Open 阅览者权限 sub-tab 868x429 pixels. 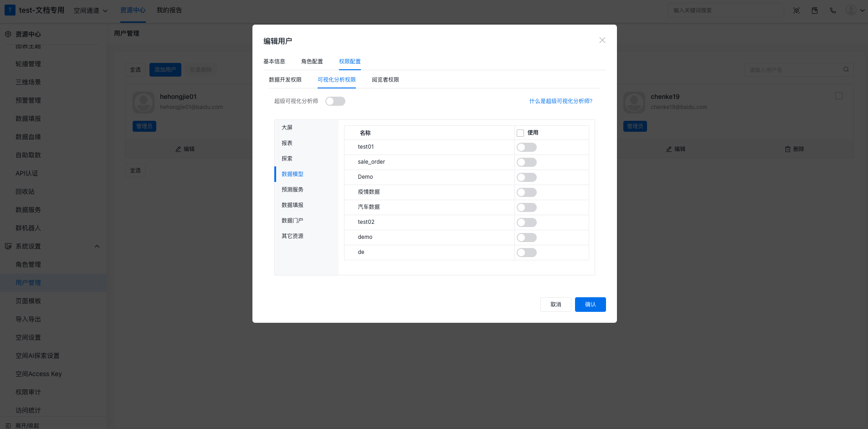coord(385,80)
